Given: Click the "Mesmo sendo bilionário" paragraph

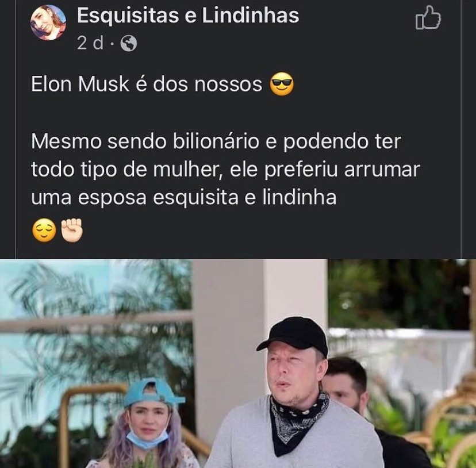Looking at the screenshot, I should coord(225,170).
